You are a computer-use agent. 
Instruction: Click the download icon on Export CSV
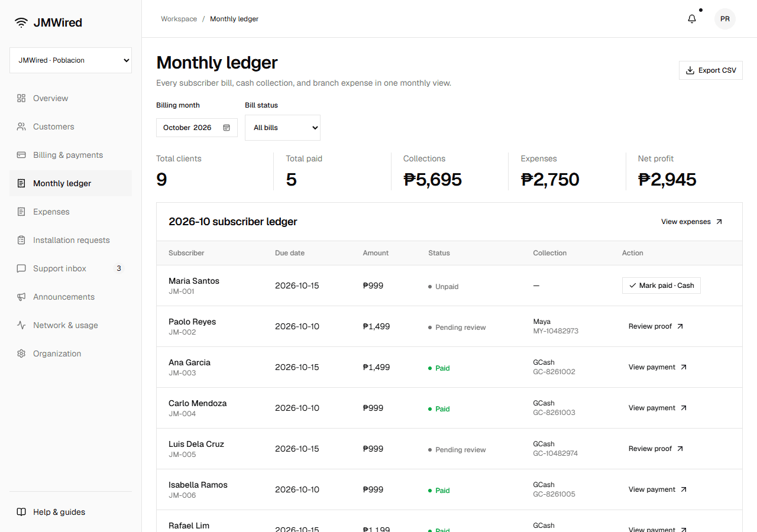pos(690,70)
